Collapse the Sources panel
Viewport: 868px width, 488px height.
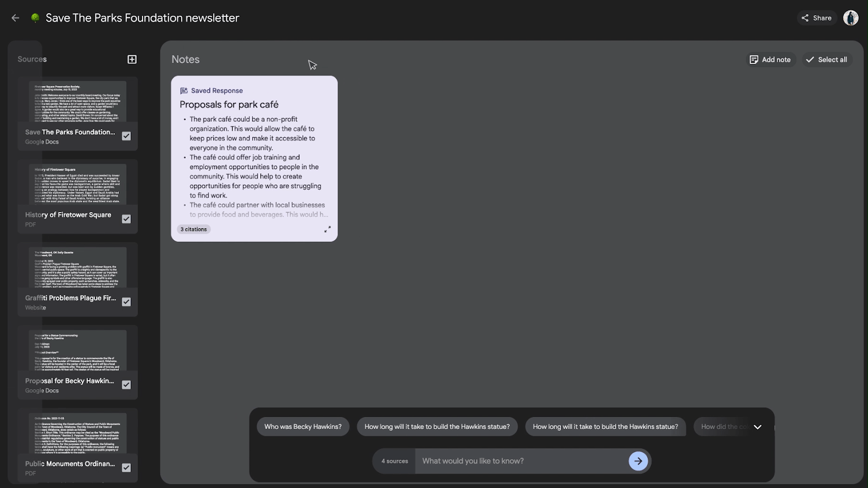[x=31, y=59]
